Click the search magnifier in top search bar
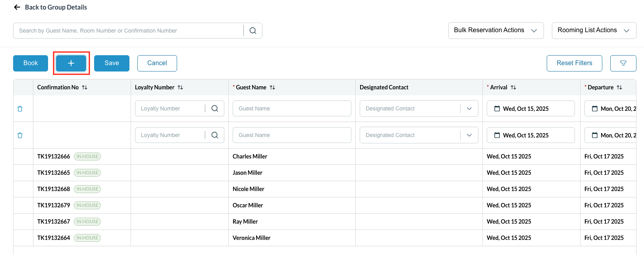644x255 pixels. point(253,31)
